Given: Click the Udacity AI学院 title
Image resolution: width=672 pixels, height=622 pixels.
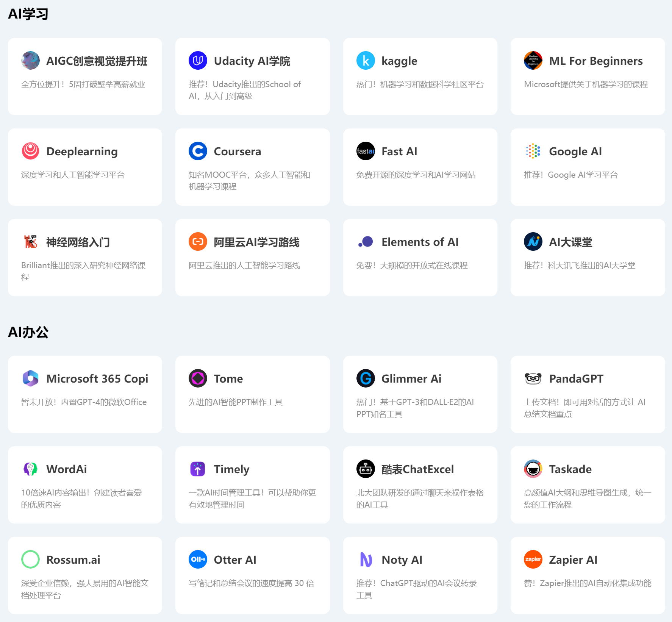Looking at the screenshot, I should coord(252,61).
